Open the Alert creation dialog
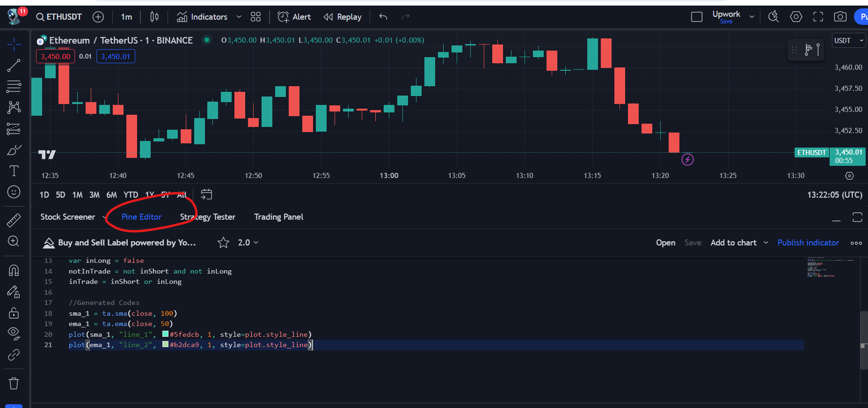The width and height of the screenshot is (868, 408). [294, 17]
